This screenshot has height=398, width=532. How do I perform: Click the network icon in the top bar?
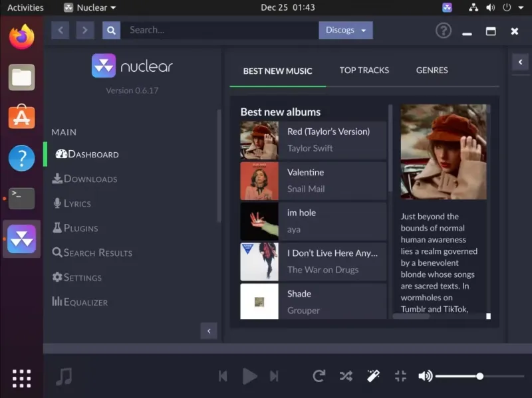point(473,7)
